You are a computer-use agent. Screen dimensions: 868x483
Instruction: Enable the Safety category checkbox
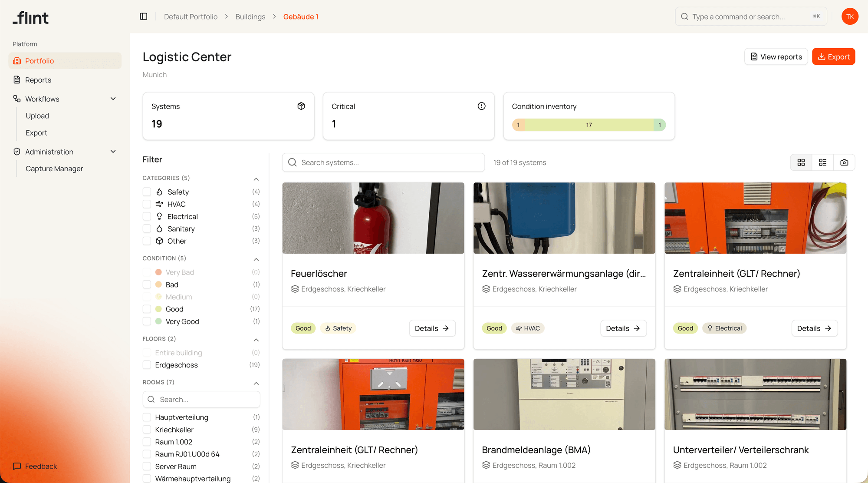pyautogui.click(x=147, y=192)
